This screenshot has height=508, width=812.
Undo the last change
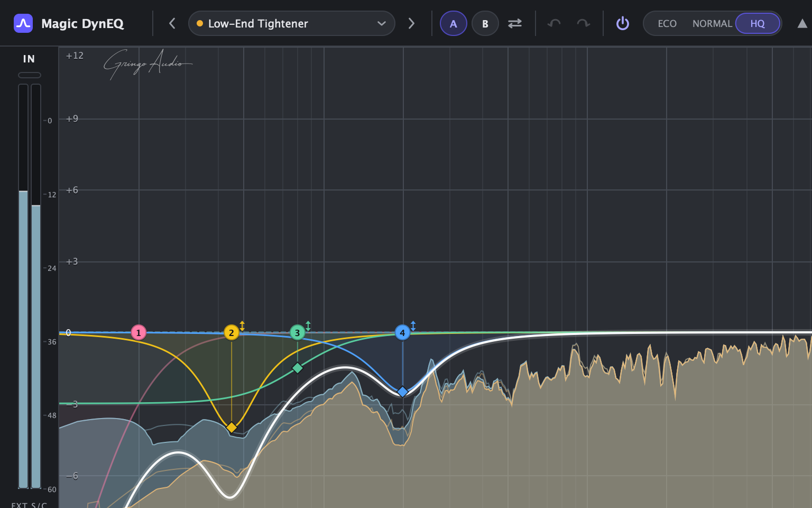554,23
